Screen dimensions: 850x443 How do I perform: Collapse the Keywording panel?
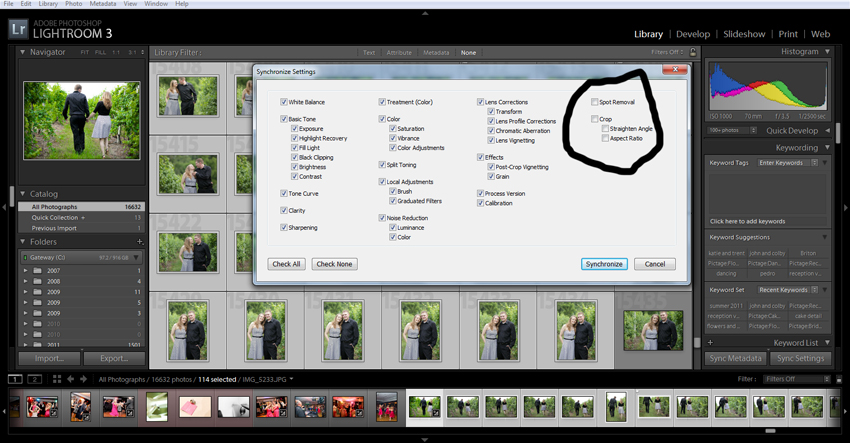point(827,147)
